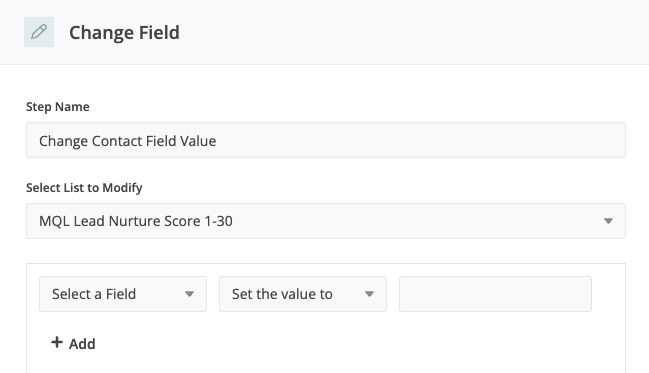Screen dimensions: 649x373
Task: Choose the MQL Lead Nurture Score 1-30 selection
Action: pos(136,221)
